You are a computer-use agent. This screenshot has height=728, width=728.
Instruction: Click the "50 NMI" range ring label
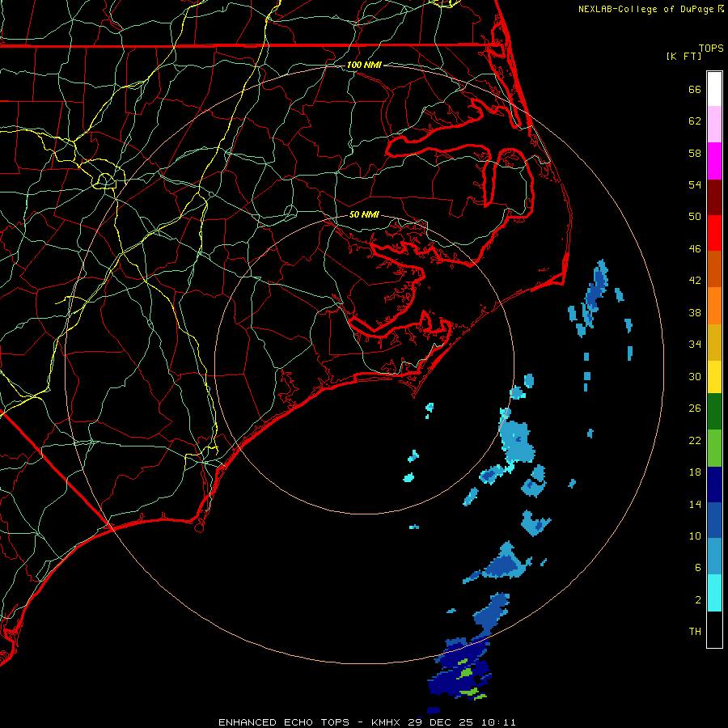click(365, 214)
